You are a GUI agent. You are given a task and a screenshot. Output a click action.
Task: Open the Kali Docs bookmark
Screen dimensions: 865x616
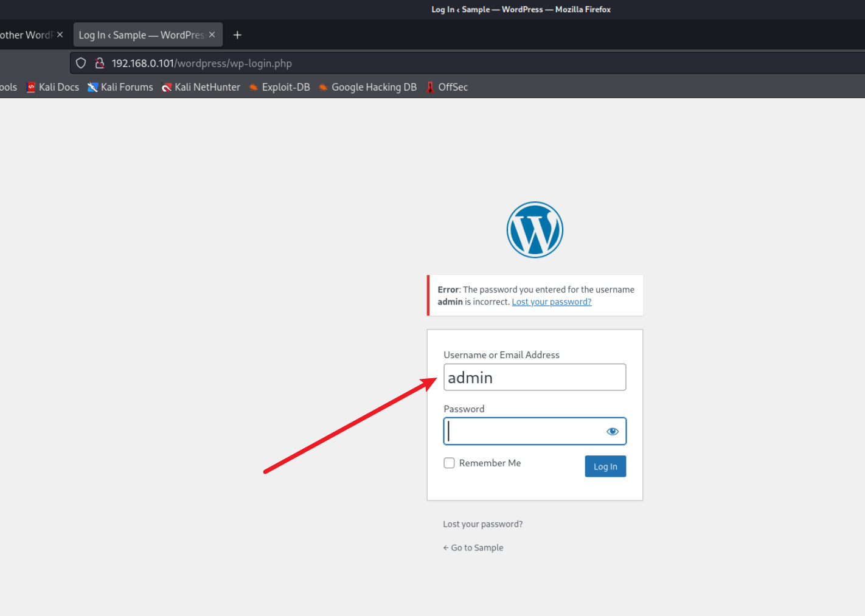pos(53,87)
